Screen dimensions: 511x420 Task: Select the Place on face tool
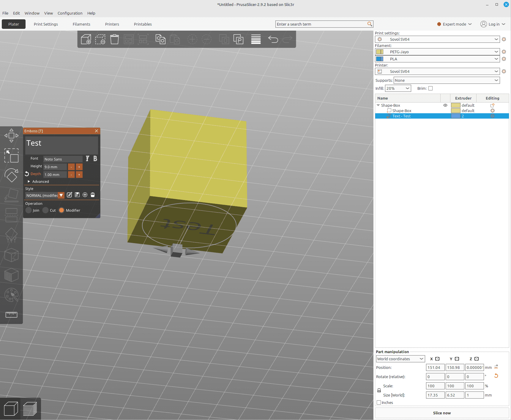pyautogui.click(x=11, y=195)
